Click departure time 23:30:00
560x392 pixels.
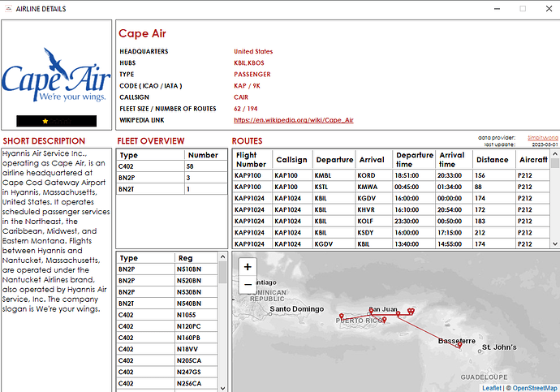pos(414,221)
